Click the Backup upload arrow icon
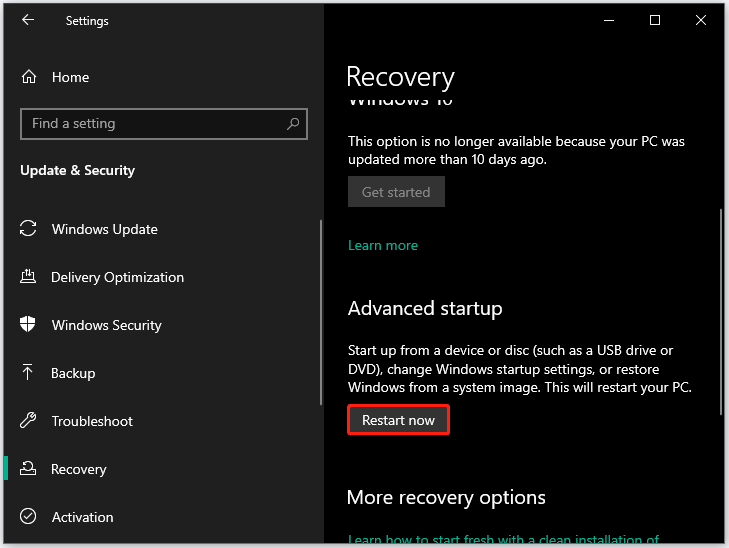The image size is (729, 548). pos(27,372)
